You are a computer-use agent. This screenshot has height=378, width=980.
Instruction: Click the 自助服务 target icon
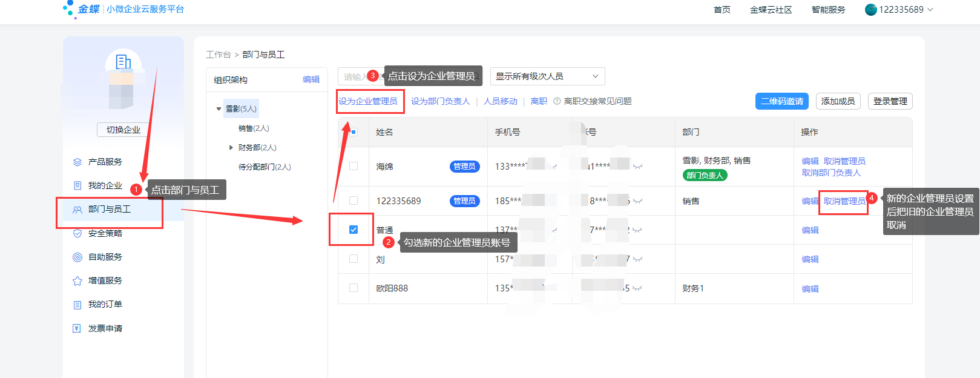77,257
